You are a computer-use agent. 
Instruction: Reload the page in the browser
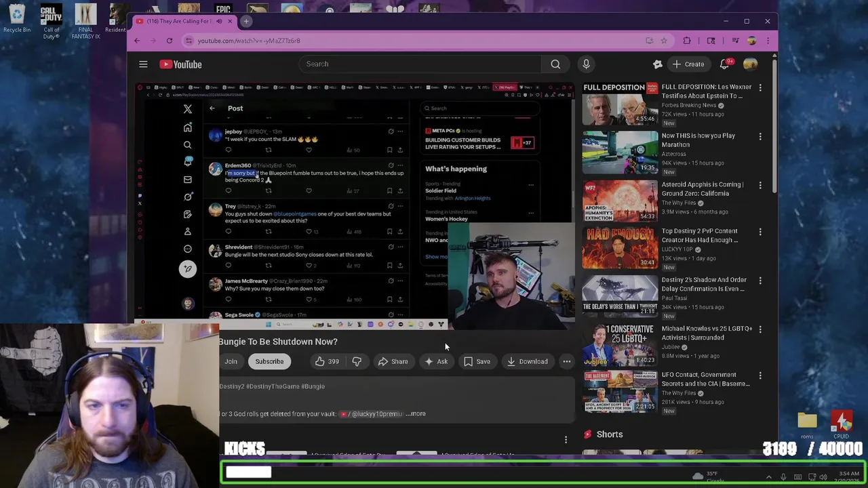click(x=170, y=41)
